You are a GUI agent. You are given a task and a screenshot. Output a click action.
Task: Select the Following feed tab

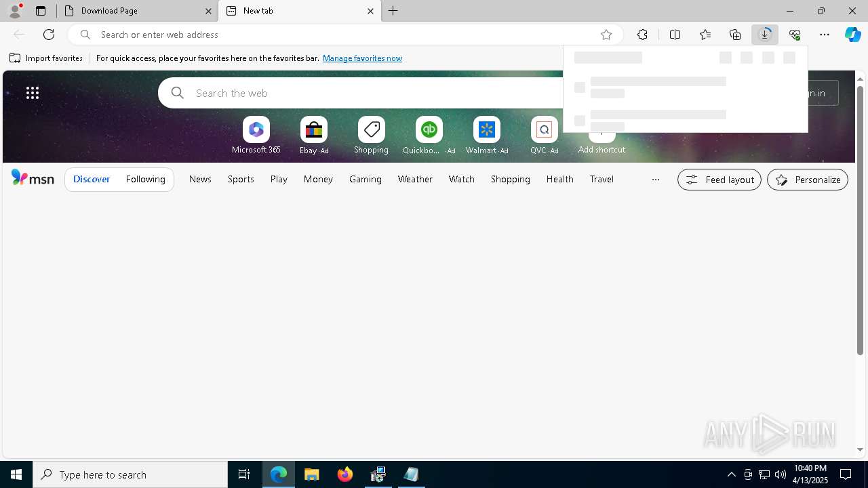pyautogui.click(x=146, y=179)
